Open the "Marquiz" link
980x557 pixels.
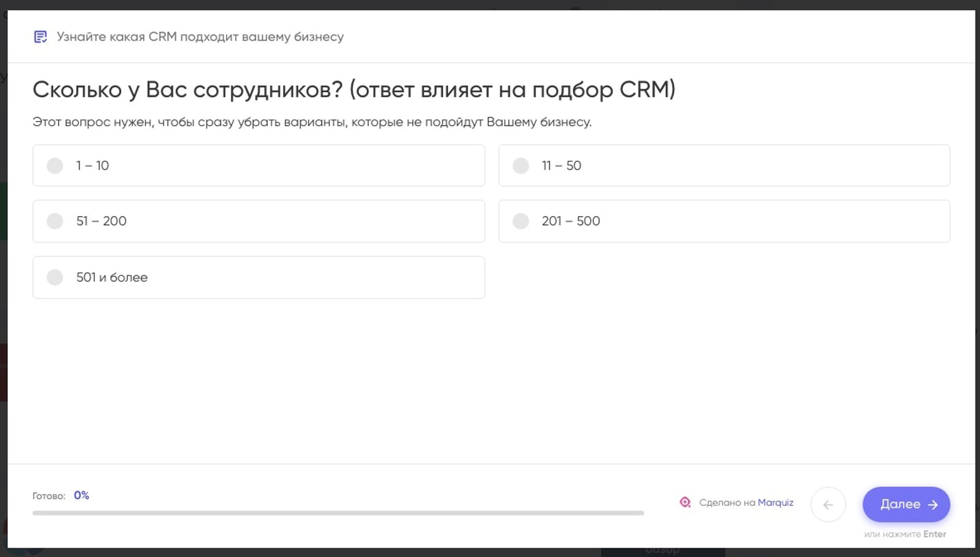tap(776, 502)
